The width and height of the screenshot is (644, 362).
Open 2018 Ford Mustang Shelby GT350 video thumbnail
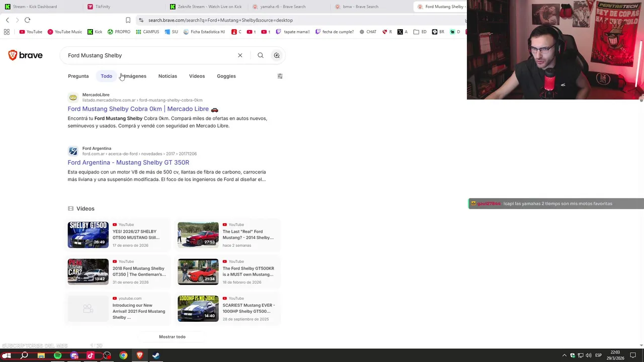click(88, 271)
